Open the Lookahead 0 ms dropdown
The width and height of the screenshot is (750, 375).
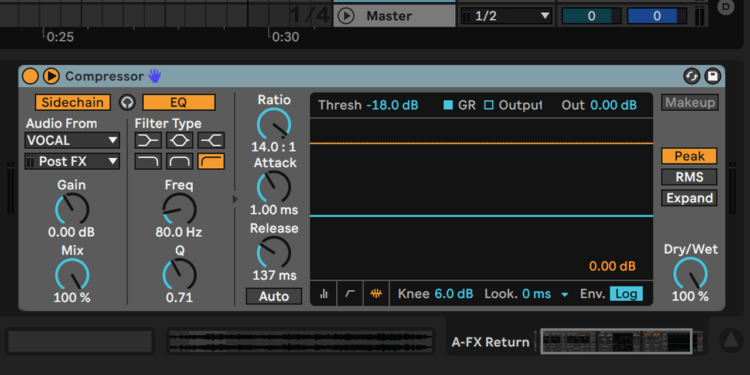(x=545, y=294)
